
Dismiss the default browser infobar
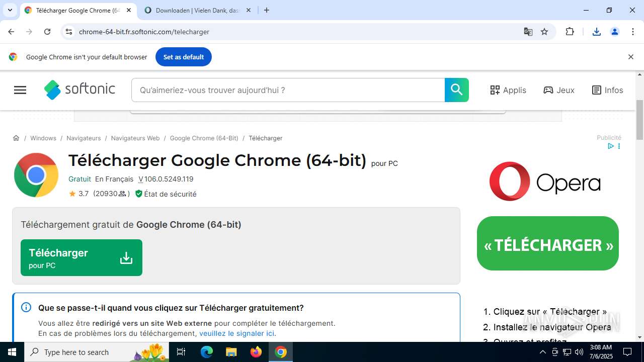630,57
